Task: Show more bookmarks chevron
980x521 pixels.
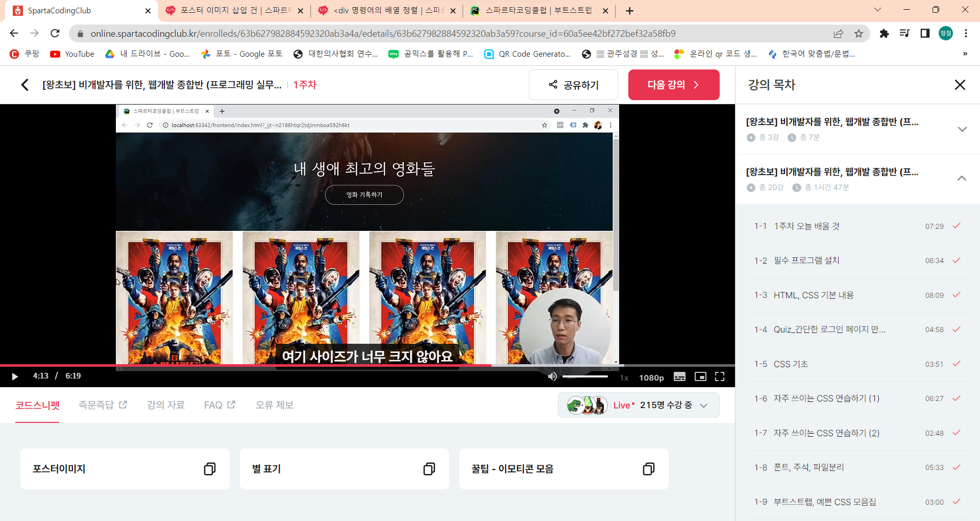Action: click(x=965, y=54)
